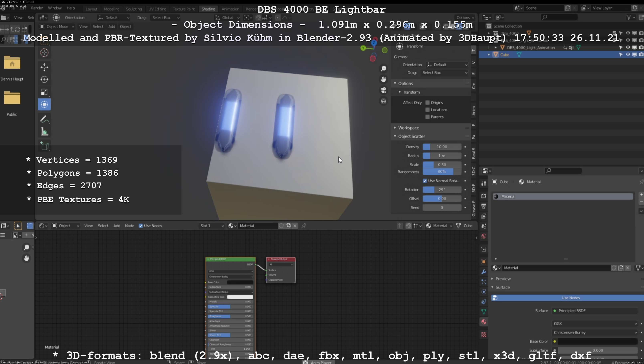Open the Slot 1 dropdown
Image resolution: width=644 pixels, height=364 pixels.
point(211,226)
